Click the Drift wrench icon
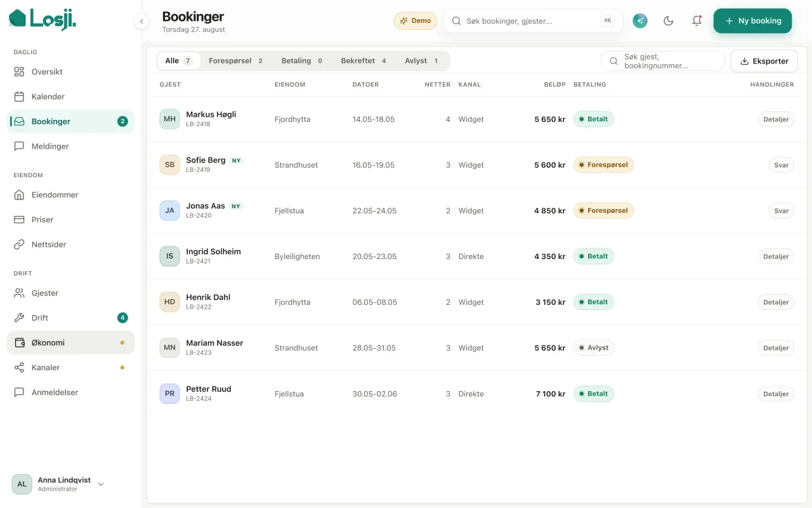 [19, 318]
